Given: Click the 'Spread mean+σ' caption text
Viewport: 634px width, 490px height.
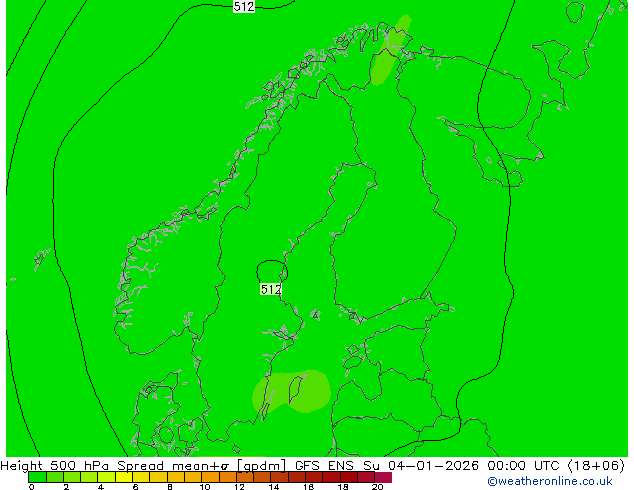Looking at the screenshot, I should (174, 466).
